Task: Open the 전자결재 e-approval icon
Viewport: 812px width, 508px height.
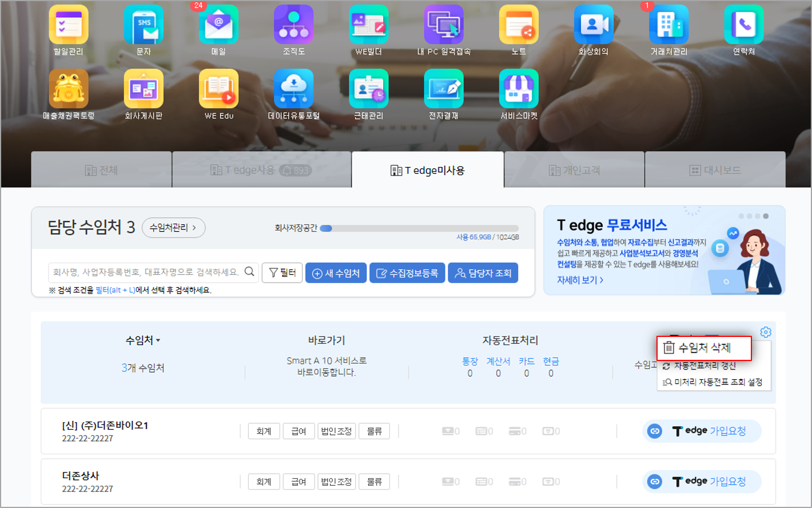Action: click(444, 89)
